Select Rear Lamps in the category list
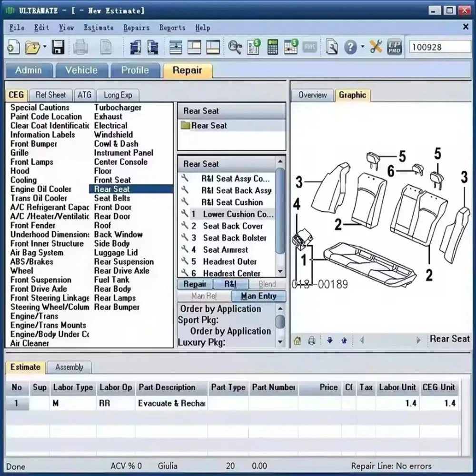Image resolution: width=476 pixels, height=476 pixels. [115, 298]
